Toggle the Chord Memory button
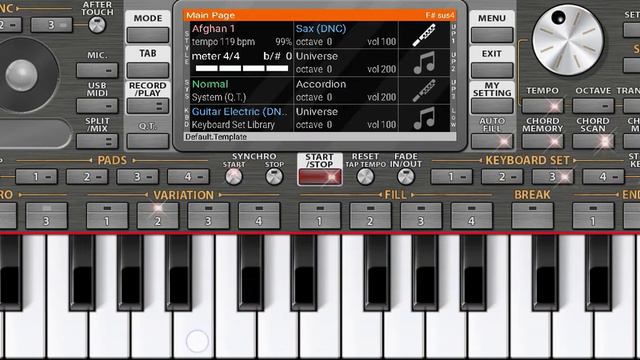This screenshot has width=640, height=360. click(542, 141)
